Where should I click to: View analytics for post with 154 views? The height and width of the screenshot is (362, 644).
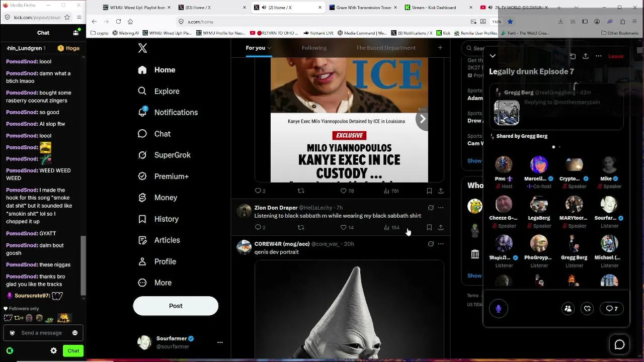pyautogui.click(x=391, y=228)
